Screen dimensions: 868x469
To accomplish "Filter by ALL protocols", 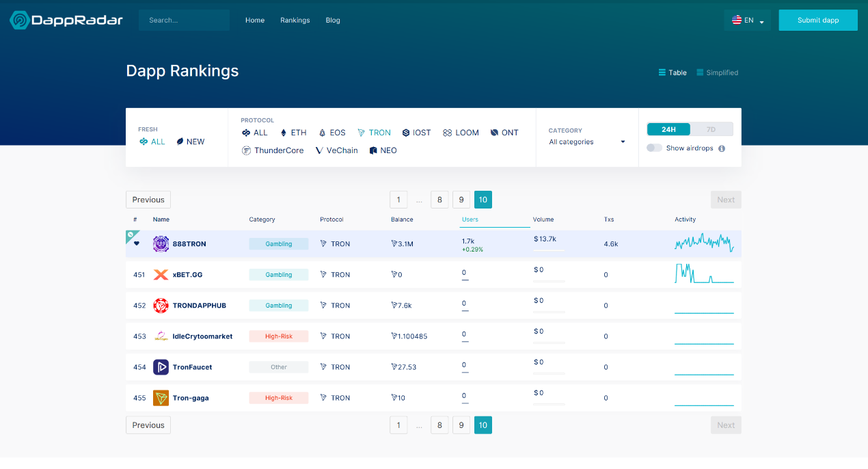I will (x=255, y=133).
